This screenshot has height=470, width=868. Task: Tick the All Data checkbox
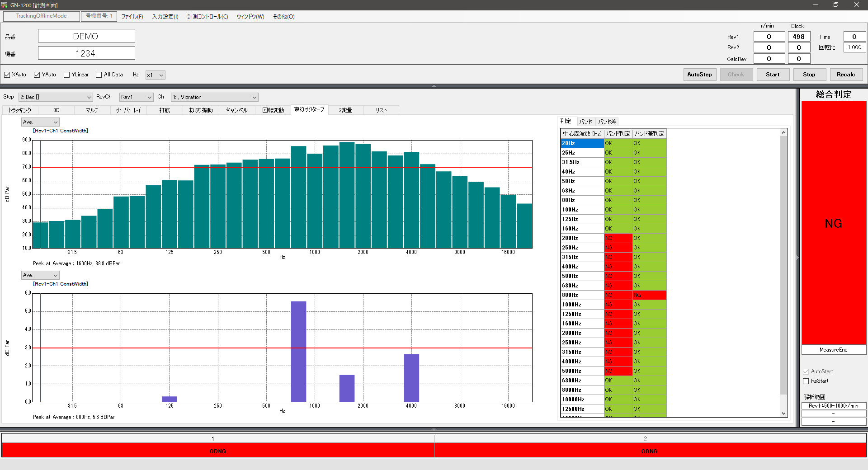(99, 75)
